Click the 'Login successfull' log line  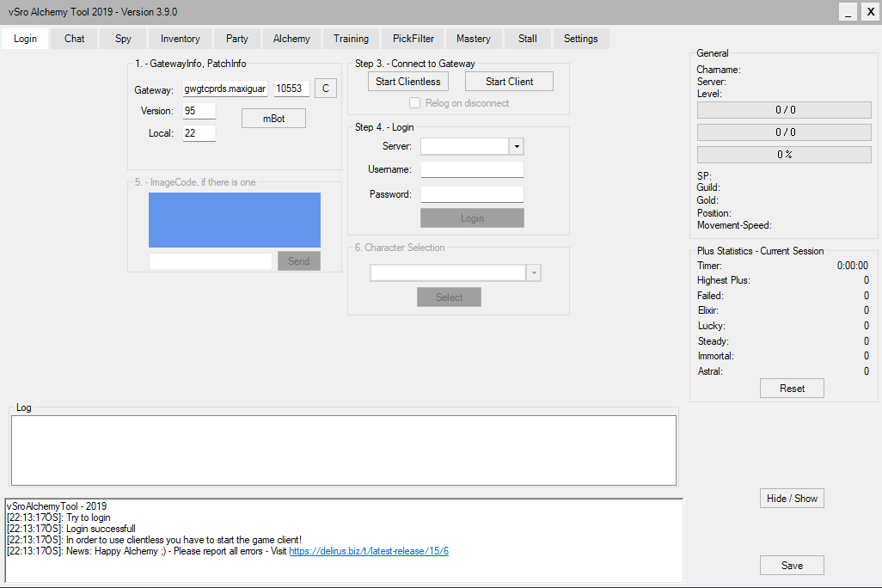tap(101, 529)
